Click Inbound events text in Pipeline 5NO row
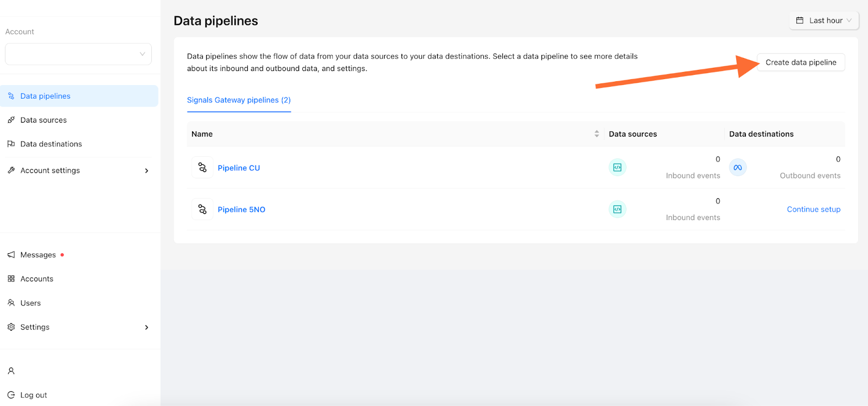This screenshot has width=868, height=406. tap(693, 217)
